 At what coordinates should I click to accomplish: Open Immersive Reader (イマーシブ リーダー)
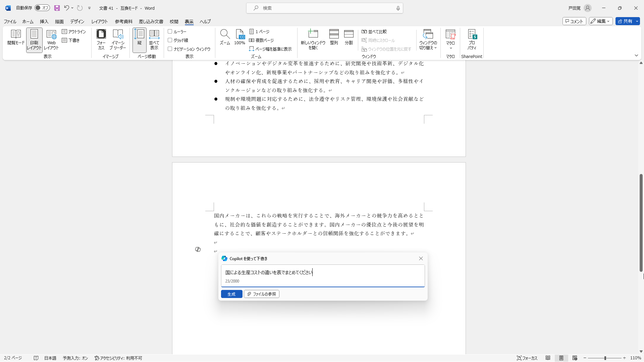(x=118, y=40)
